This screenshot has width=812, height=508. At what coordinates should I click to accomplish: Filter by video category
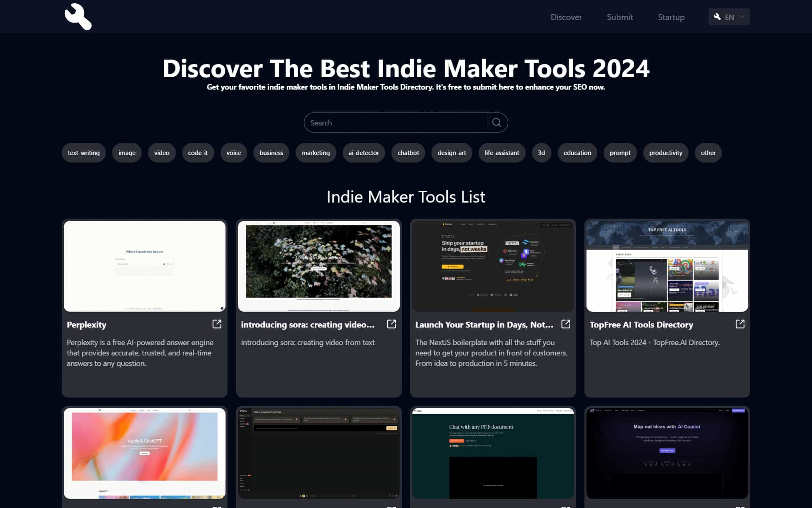click(x=162, y=153)
